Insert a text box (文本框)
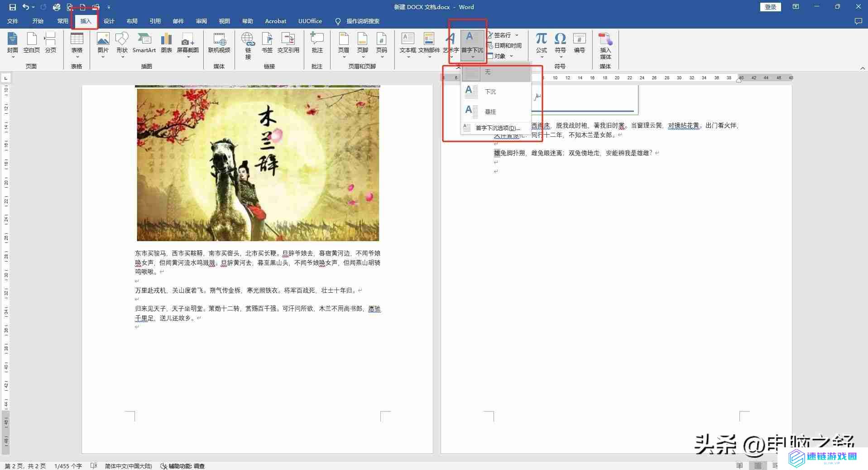This screenshot has width=868, height=470. click(x=408, y=45)
